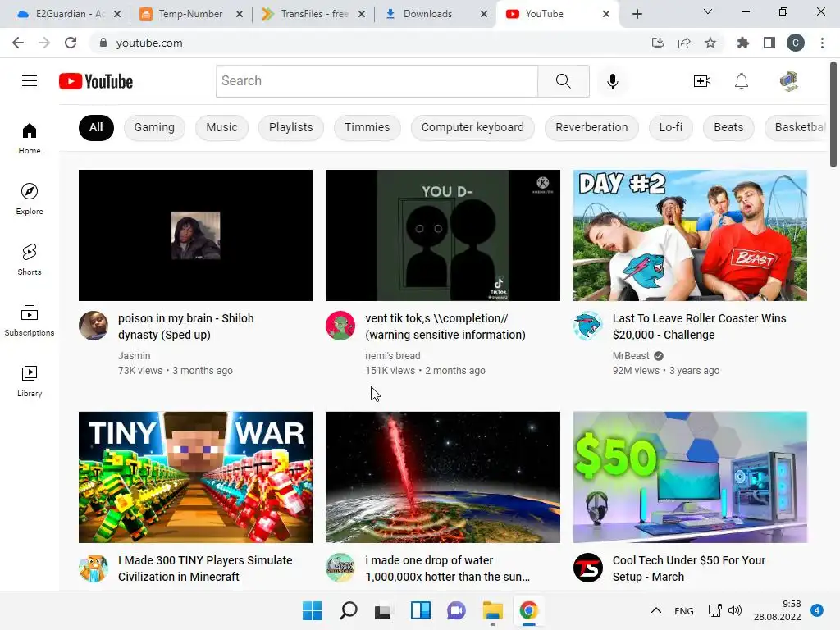Image resolution: width=840 pixels, height=630 pixels.
Task: Click ENG language indicator in tray
Action: click(683, 610)
